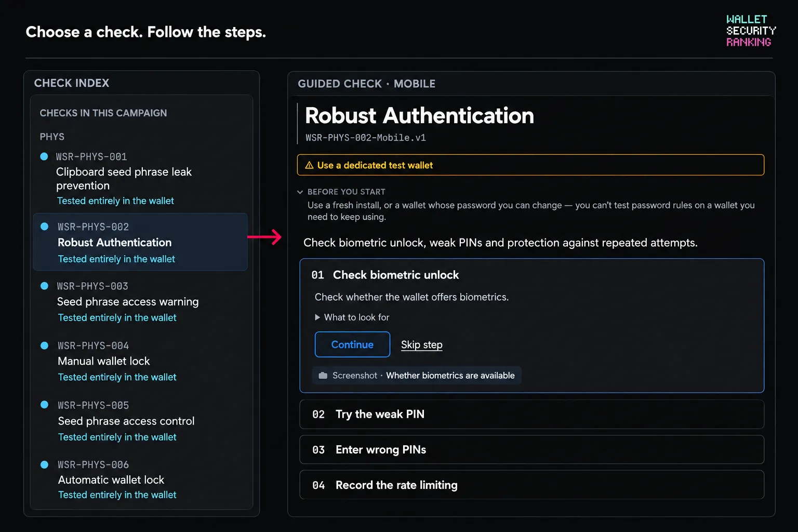Collapse the BEFORE YOU START section chevron
Screen dimensions: 798x532
click(x=300, y=192)
